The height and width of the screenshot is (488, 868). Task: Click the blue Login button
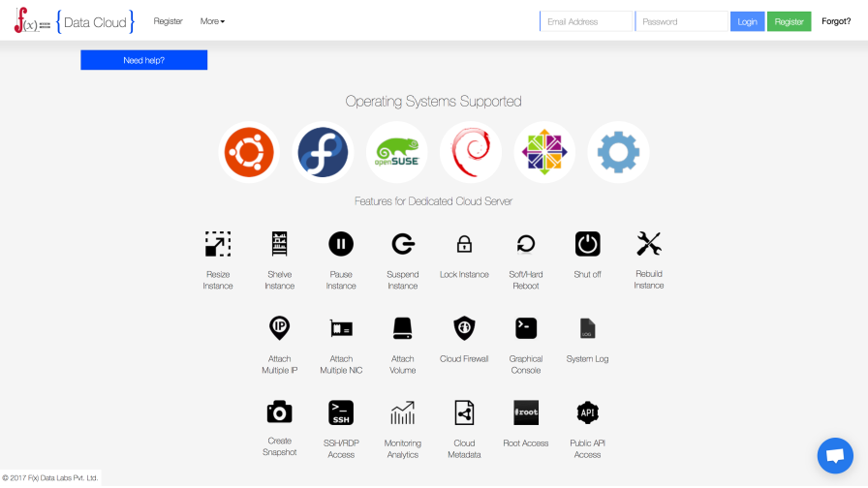pos(747,21)
